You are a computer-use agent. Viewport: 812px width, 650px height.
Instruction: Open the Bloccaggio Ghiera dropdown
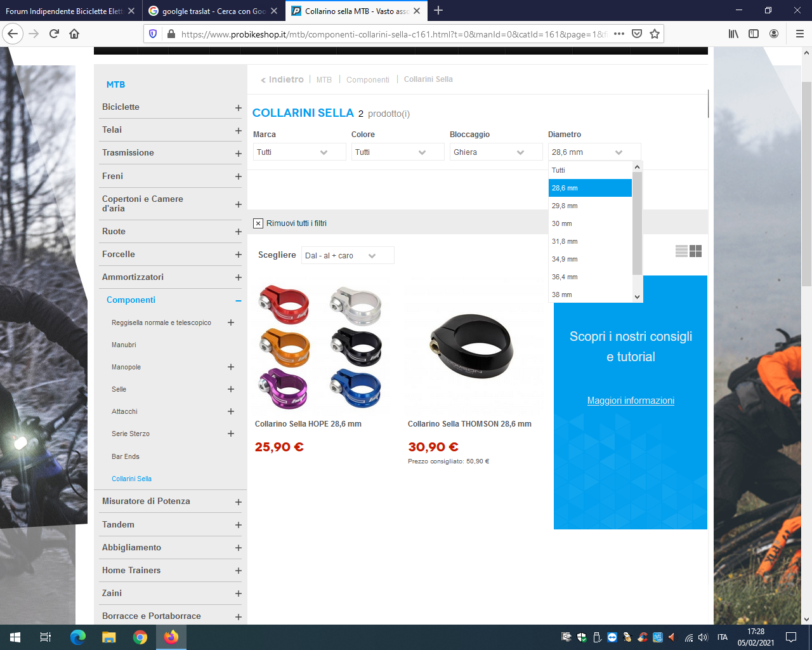point(496,152)
